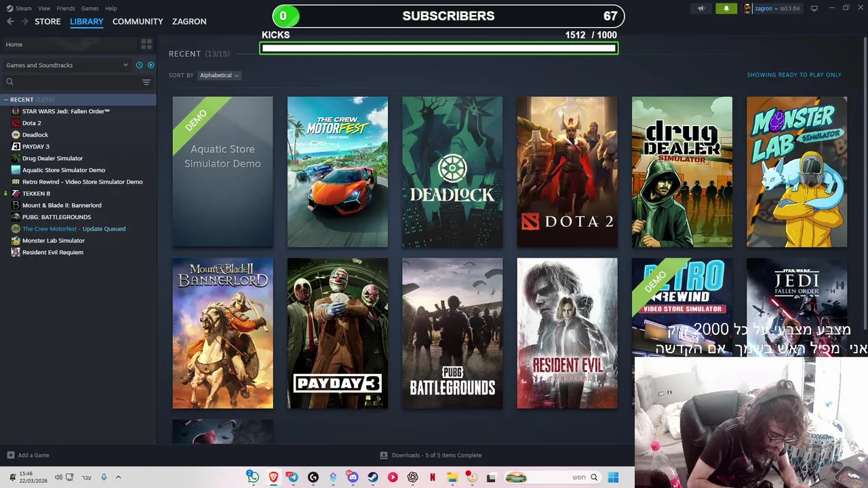Switch to the COMMUNITY tab
Image resolution: width=868 pixels, height=488 pixels.
[138, 22]
